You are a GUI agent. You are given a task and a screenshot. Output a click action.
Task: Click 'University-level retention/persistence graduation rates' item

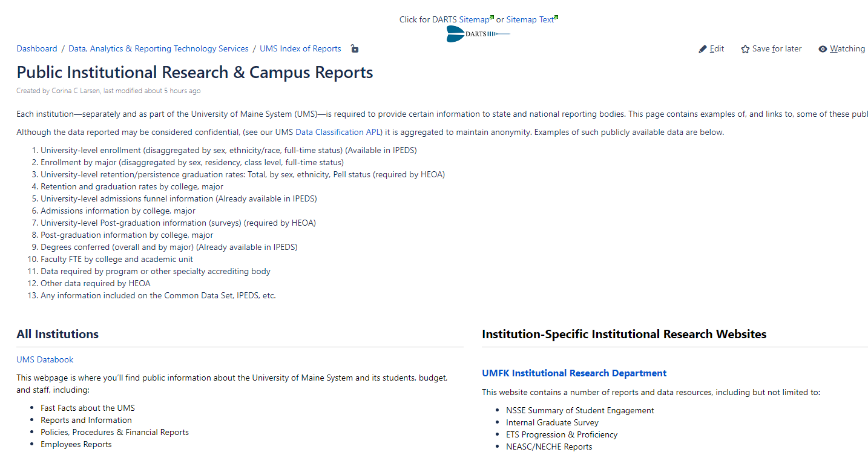(243, 174)
